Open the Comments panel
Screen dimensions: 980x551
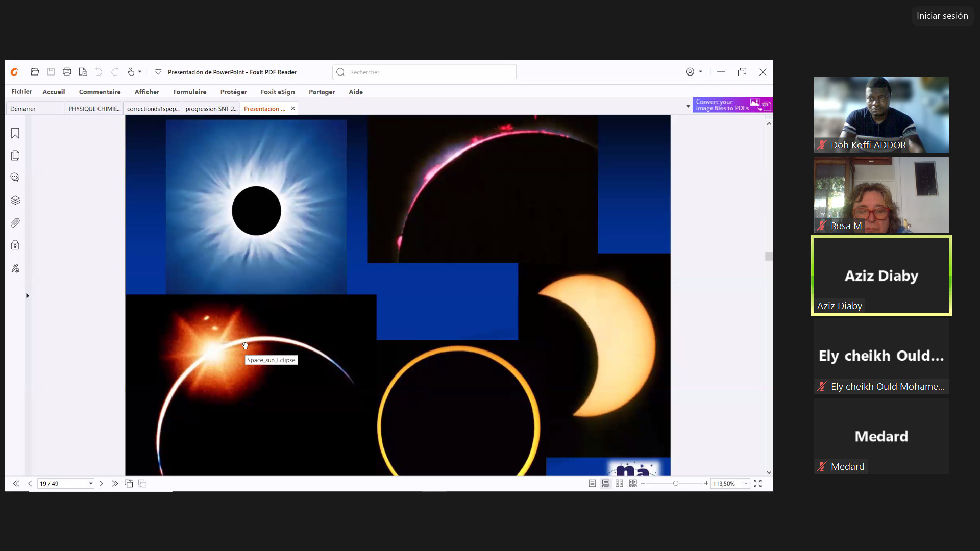point(15,178)
